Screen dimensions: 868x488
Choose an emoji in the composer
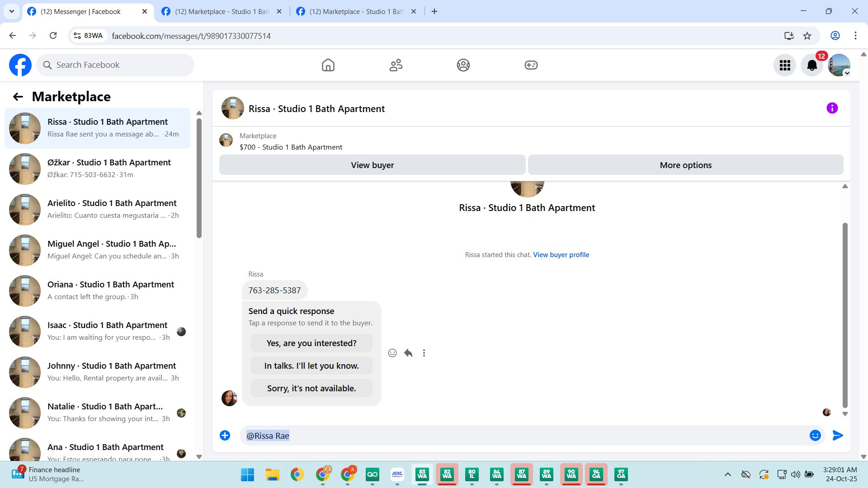coord(815,435)
